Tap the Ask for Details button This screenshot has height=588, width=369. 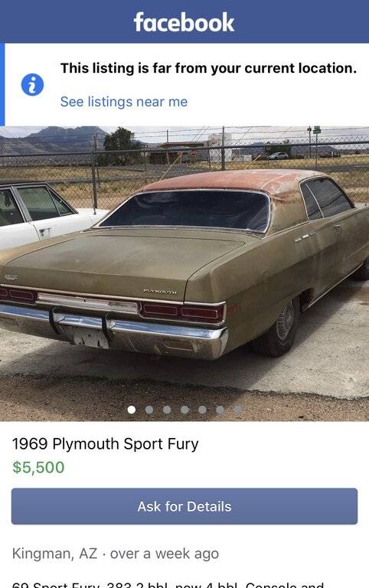tap(184, 506)
